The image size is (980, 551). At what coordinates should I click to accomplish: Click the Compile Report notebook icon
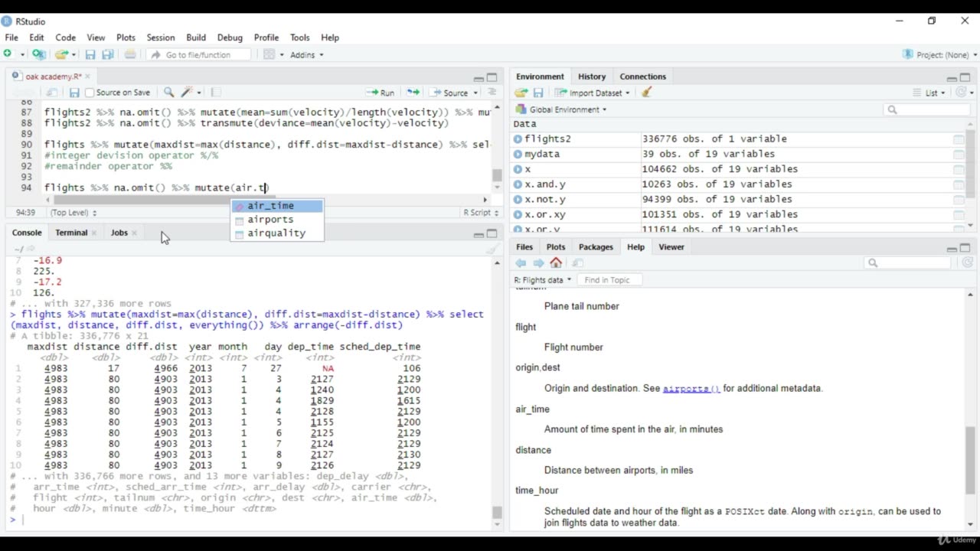point(216,93)
